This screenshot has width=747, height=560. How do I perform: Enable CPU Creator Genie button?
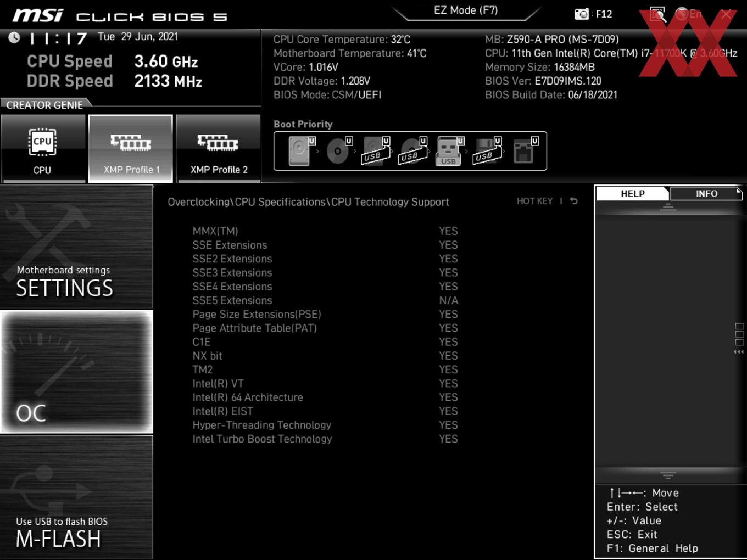pos(43,149)
